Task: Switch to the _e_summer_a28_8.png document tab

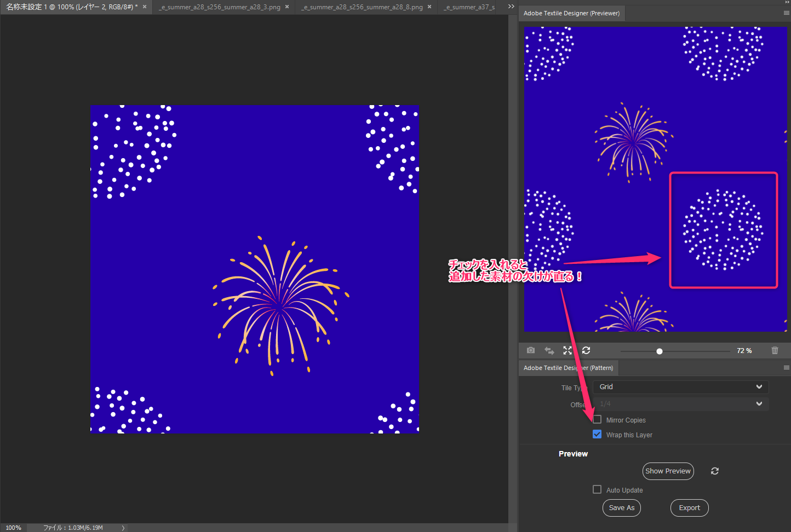Action: (x=362, y=7)
